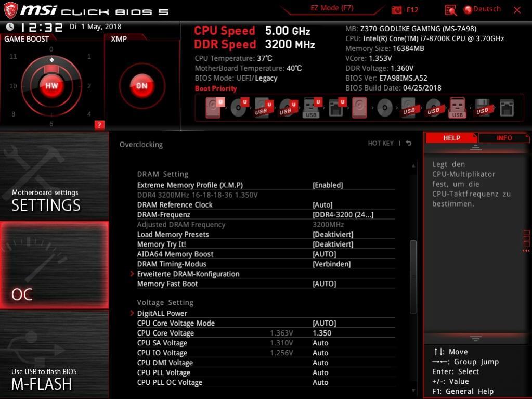Click the help panel top collapse handle

(476, 148)
